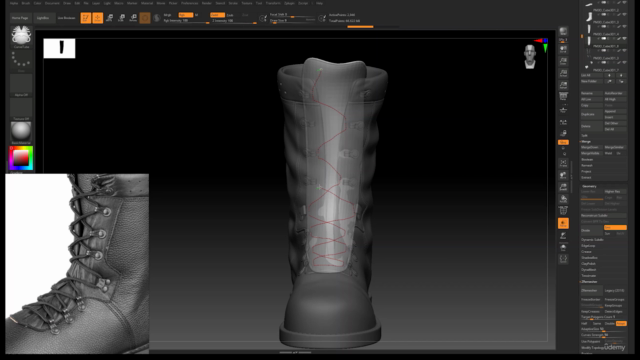This screenshot has width=640, height=360.
Task: Click the Home Page button
Action: click(20, 18)
